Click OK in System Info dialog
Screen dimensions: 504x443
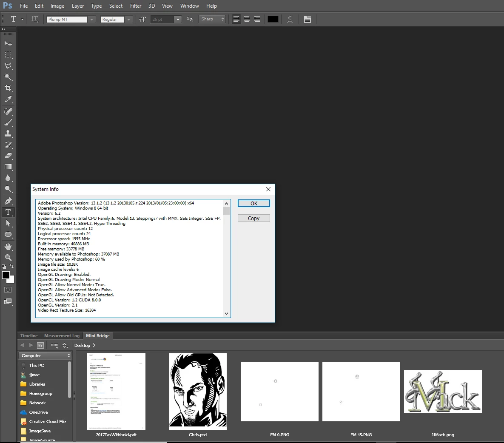[253, 203]
